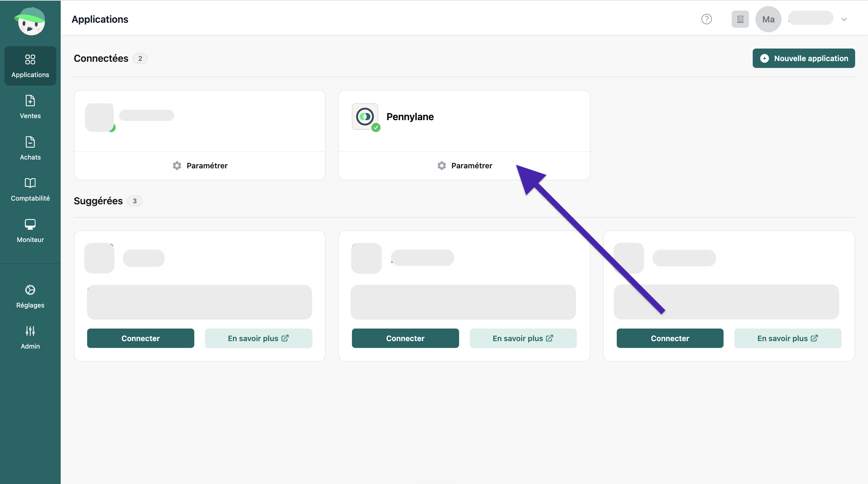Click the company building icon in header
The width and height of the screenshot is (868, 484).
click(x=740, y=19)
